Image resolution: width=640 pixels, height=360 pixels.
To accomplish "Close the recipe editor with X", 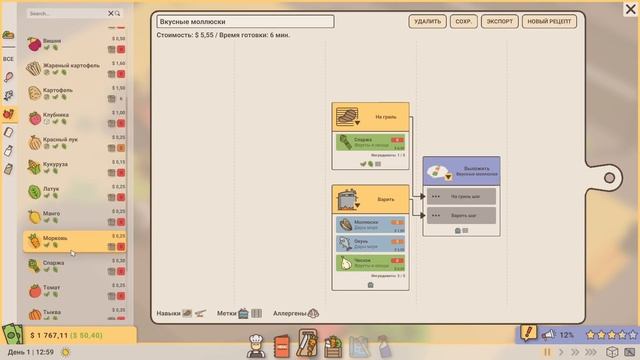I will [x=631, y=9].
